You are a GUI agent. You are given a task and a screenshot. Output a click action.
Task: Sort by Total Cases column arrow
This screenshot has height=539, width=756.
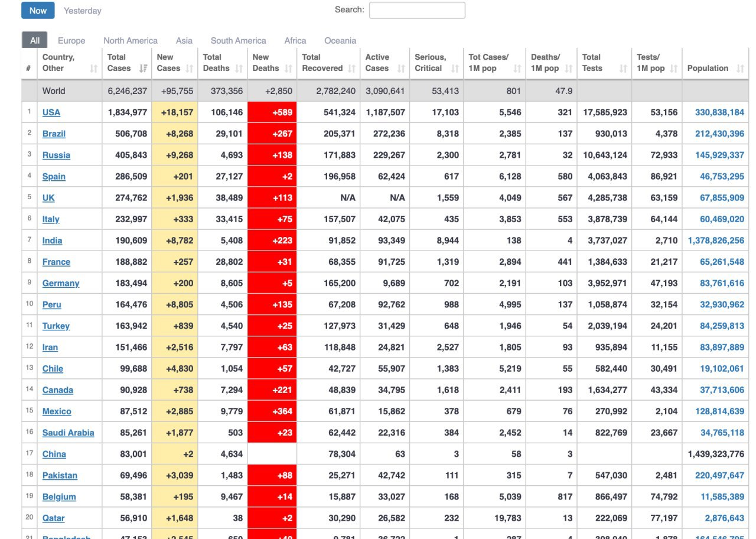[x=143, y=69]
